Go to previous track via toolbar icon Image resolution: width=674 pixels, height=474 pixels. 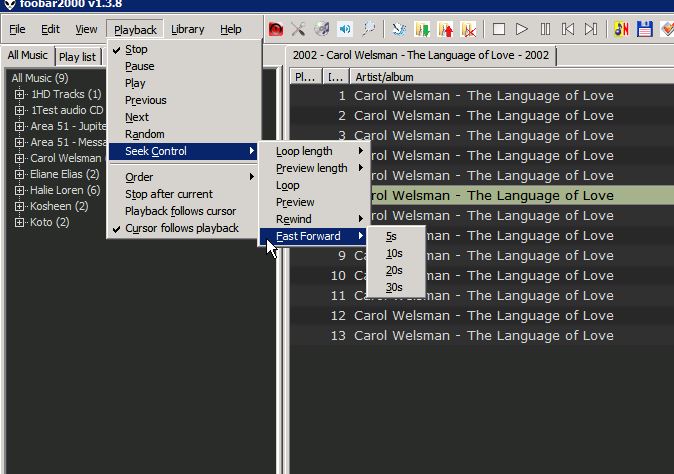568,30
